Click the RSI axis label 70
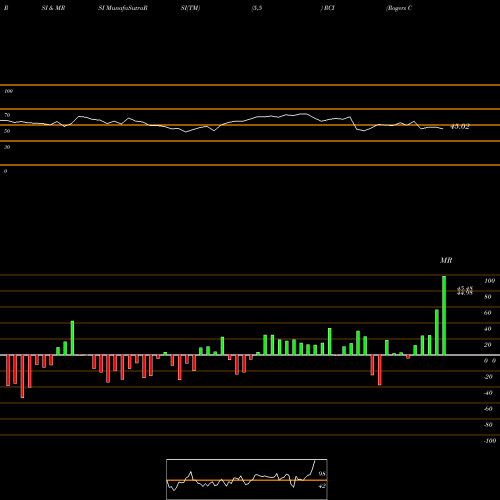Viewport: 500px width, 500px height. pos(7,115)
